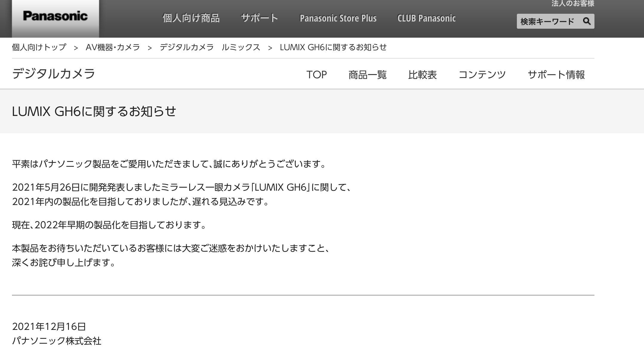
Task: Open the 商品一覧 tab
Action: tap(368, 74)
